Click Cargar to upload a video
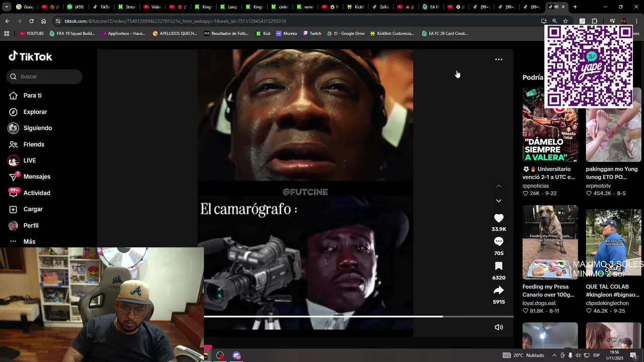 (x=33, y=209)
